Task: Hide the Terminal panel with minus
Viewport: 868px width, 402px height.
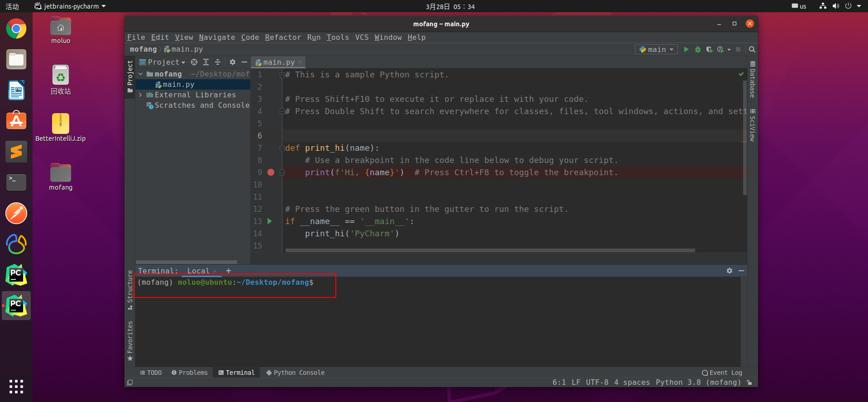Action: [741, 271]
